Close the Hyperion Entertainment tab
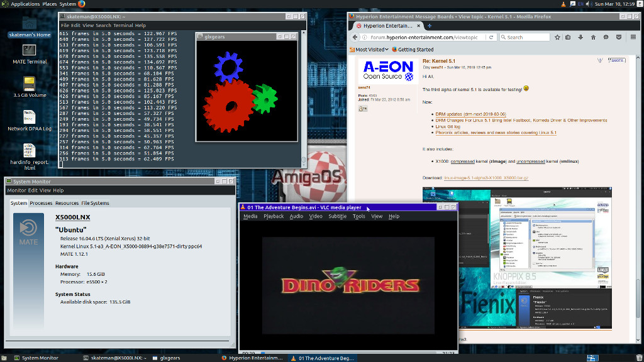644x362 pixels. click(418, 25)
